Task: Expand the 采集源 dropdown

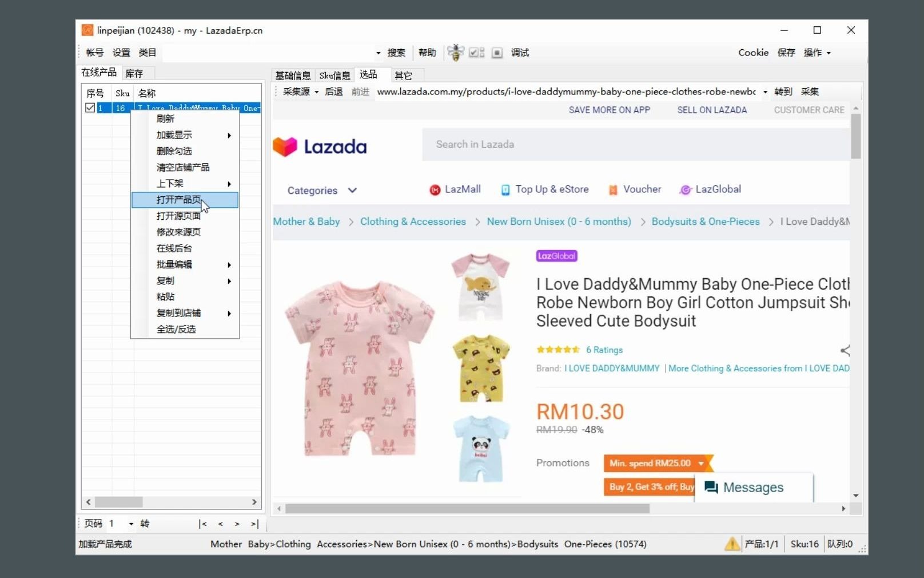Action: click(x=316, y=92)
